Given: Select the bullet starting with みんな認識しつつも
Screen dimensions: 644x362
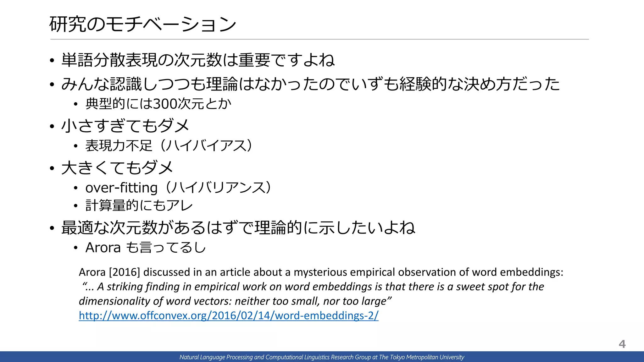Looking at the screenshot, I should coord(310,84).
